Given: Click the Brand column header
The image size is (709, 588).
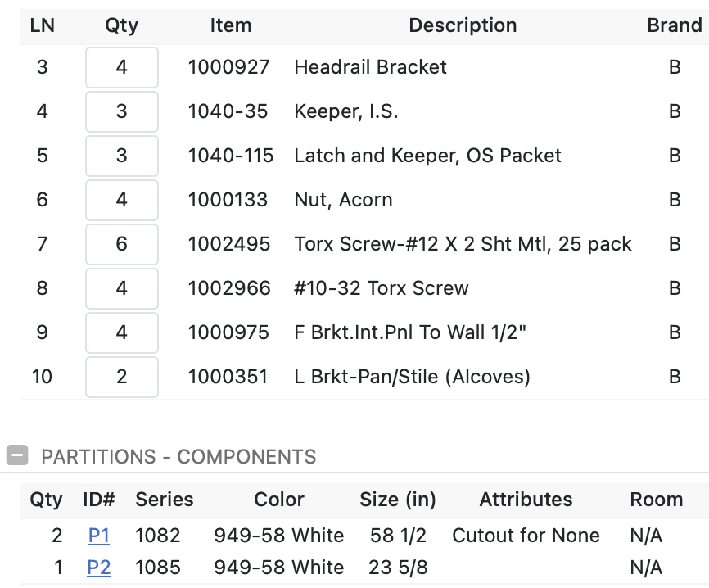Looking at the screenshot, I should [674, 25].
